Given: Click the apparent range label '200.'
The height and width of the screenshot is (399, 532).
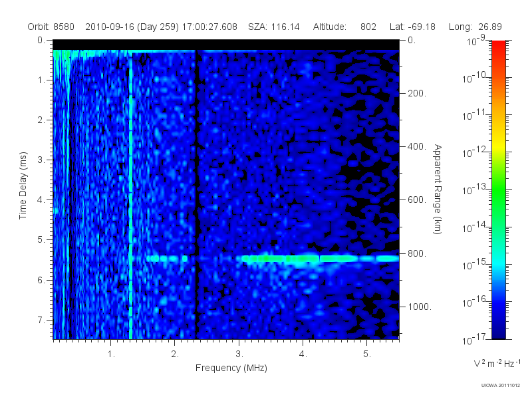Looking at the screenshot, I should click(417, 93).
